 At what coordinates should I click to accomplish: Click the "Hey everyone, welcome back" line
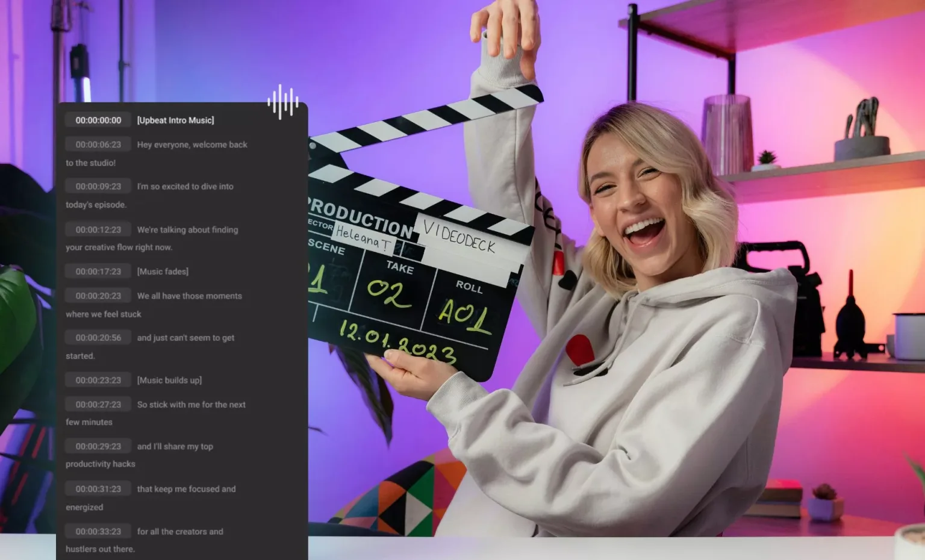click(192, 145)
